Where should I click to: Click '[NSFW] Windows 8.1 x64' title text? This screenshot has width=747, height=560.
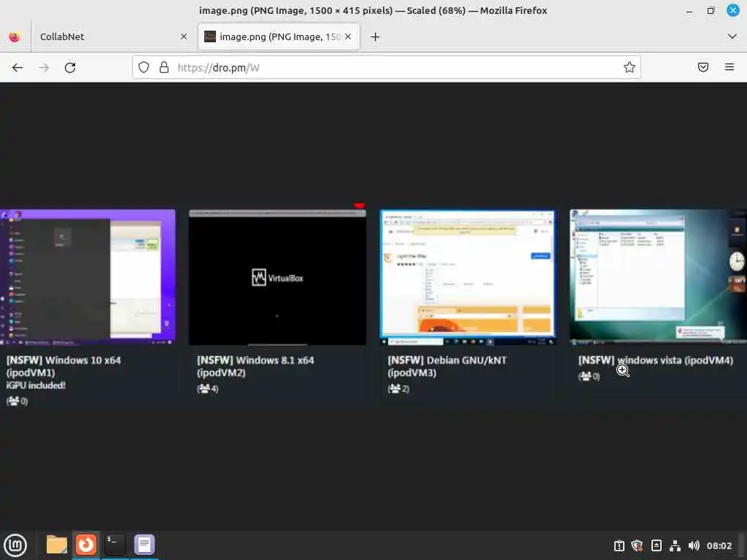[255, 360]
